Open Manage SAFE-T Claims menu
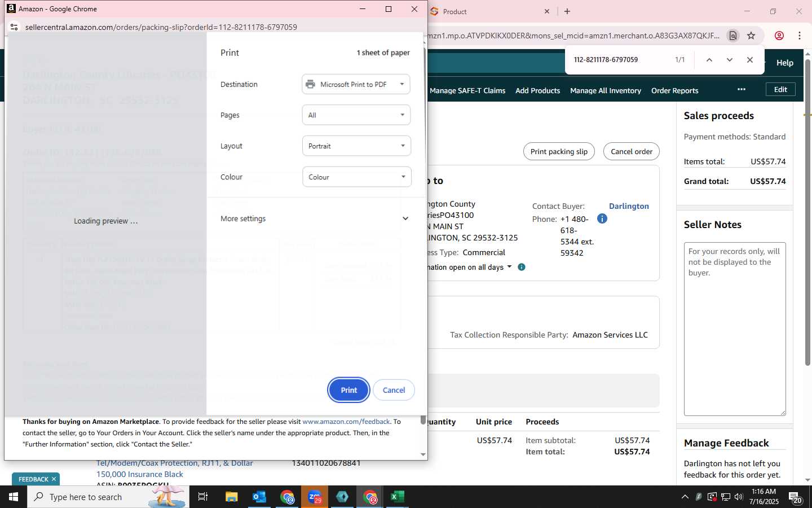 tap(467, 90)
